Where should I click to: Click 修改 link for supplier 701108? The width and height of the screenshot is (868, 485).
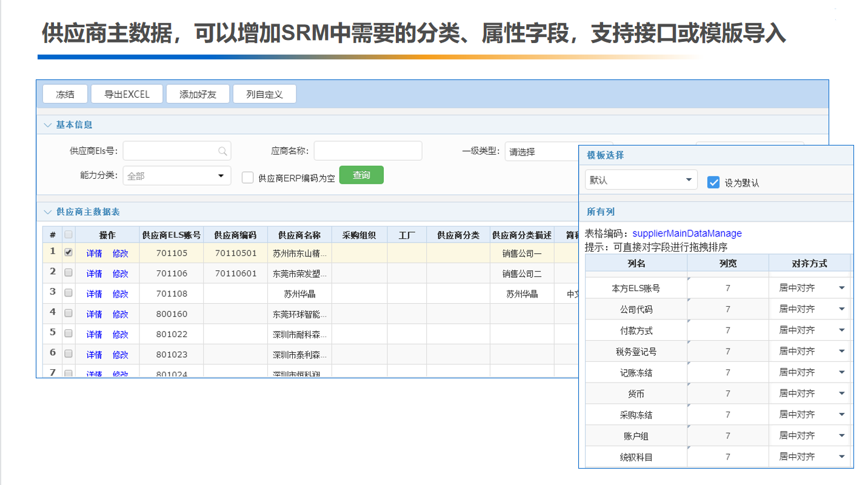pos(121,294)
